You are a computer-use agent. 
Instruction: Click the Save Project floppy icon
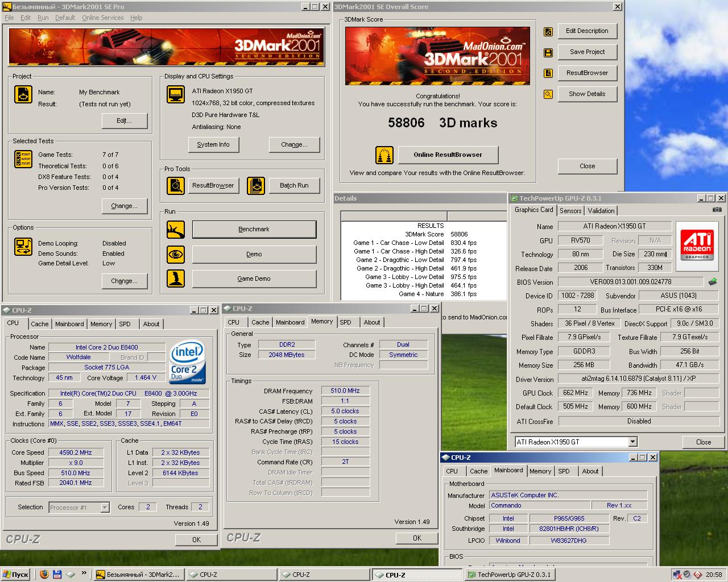pos(548,53)
